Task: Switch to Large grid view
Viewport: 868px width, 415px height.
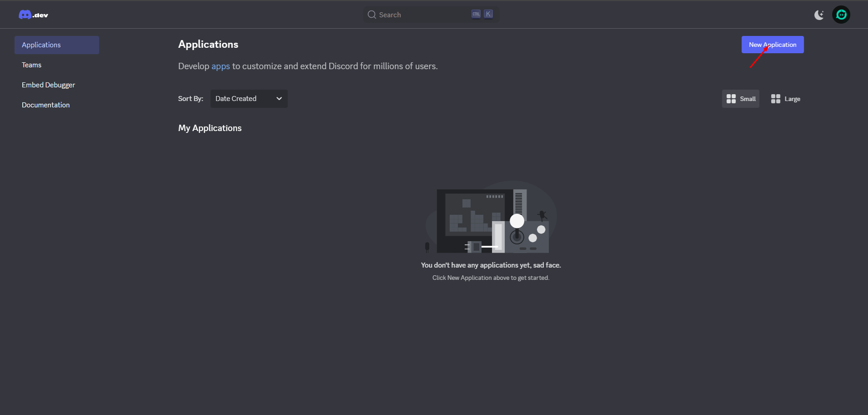Action: (785, 99)
